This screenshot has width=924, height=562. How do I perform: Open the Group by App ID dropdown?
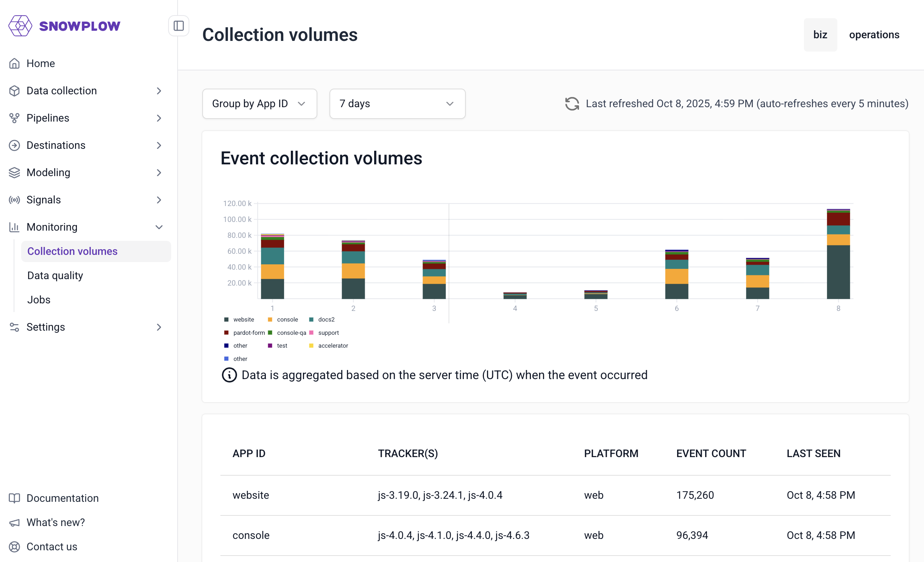click(x=259, y=104)
